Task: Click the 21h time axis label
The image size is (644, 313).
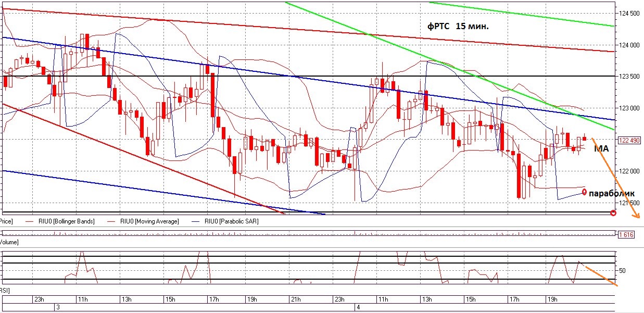Action: tap(295, 300)
